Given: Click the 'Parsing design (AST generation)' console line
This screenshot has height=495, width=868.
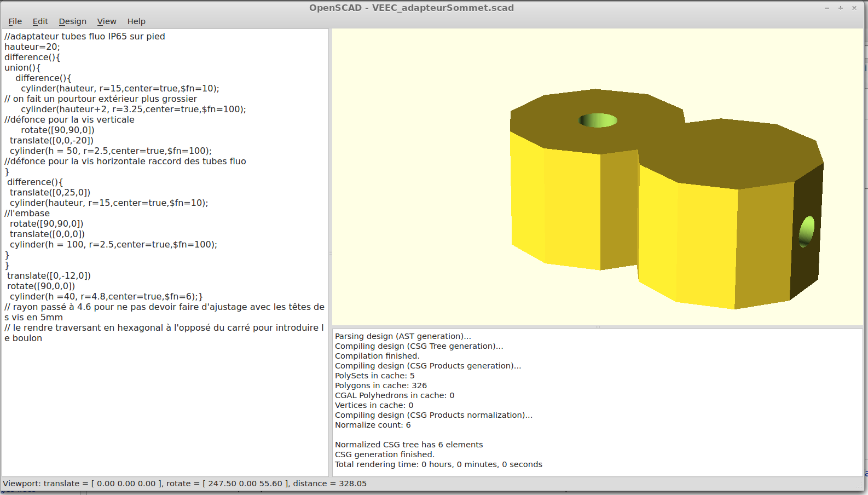Looking at the screenshot, I should [403, 336].
